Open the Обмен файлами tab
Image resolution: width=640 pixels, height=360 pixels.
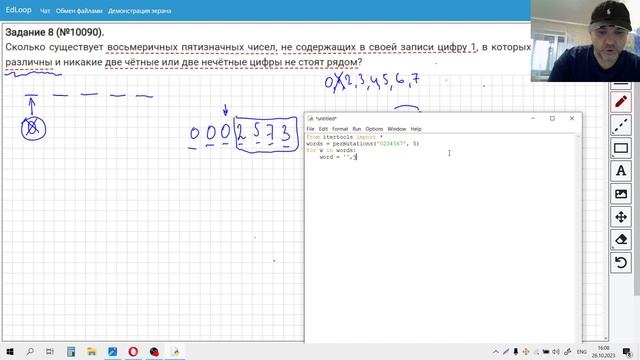point(79,11)
